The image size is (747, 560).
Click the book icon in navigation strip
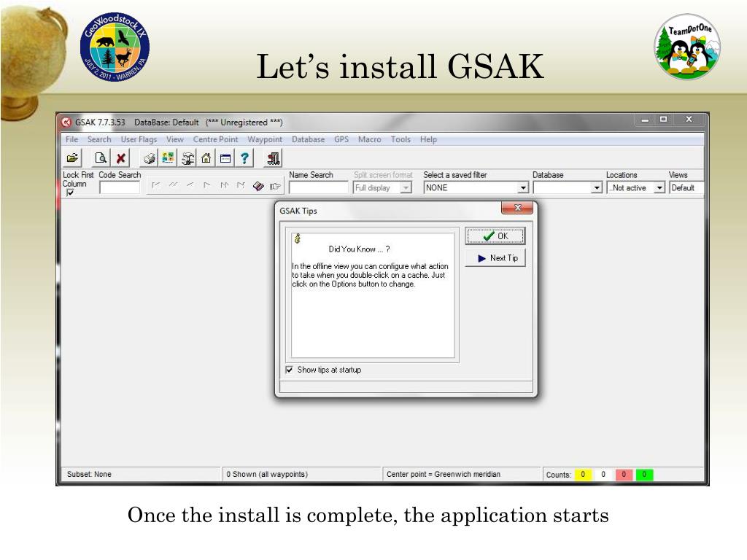point(258,186)
